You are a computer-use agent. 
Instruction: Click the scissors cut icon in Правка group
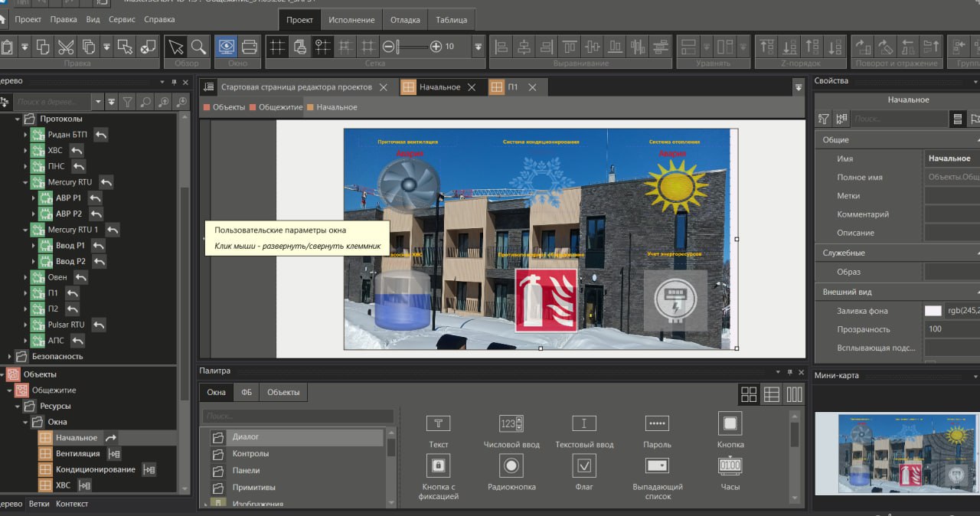coord(66,47)
